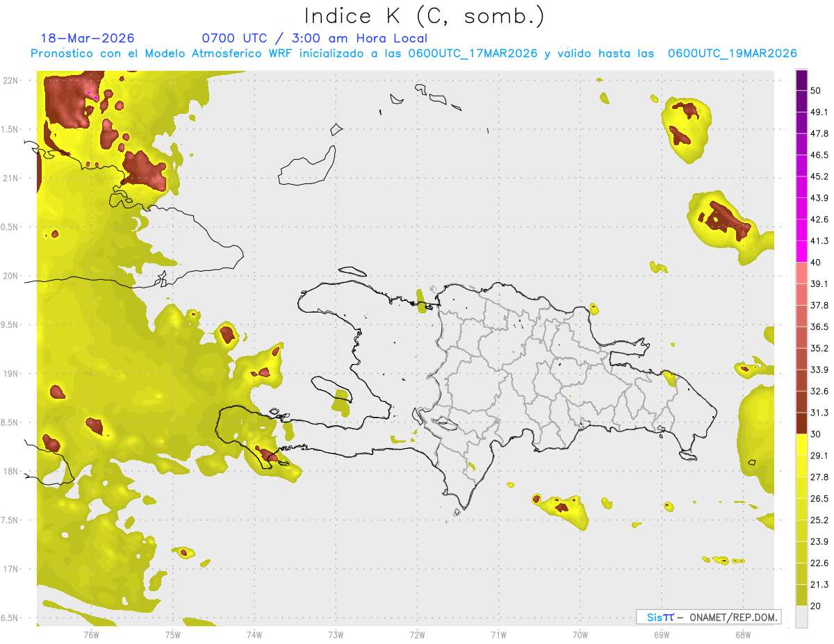Click the "20N" latitude axis label
Viewport: 834px width, 644px height.
click(x=10, y=276)
